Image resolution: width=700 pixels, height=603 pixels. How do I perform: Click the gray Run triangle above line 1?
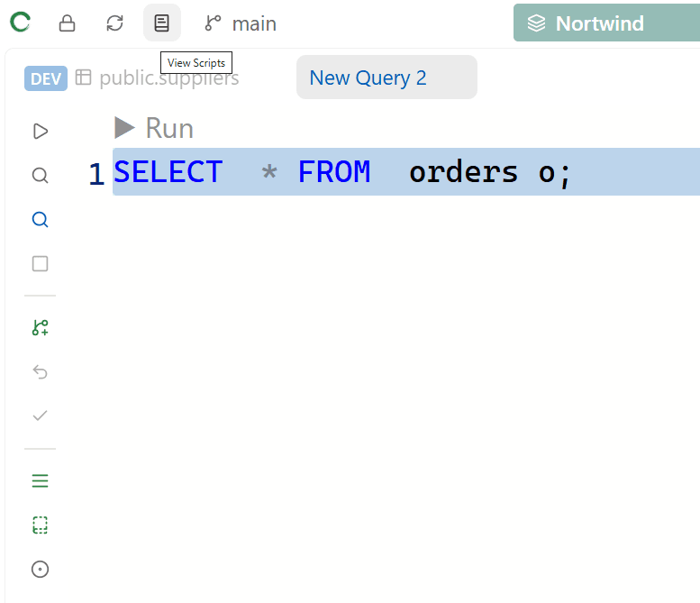[124, 128]
